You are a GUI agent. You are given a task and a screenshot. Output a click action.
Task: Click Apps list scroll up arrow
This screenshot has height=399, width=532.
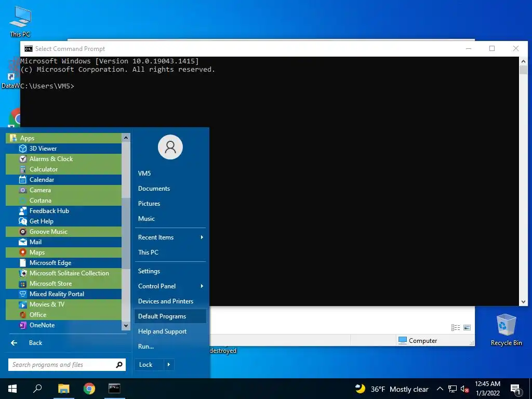tap(126, 137)
